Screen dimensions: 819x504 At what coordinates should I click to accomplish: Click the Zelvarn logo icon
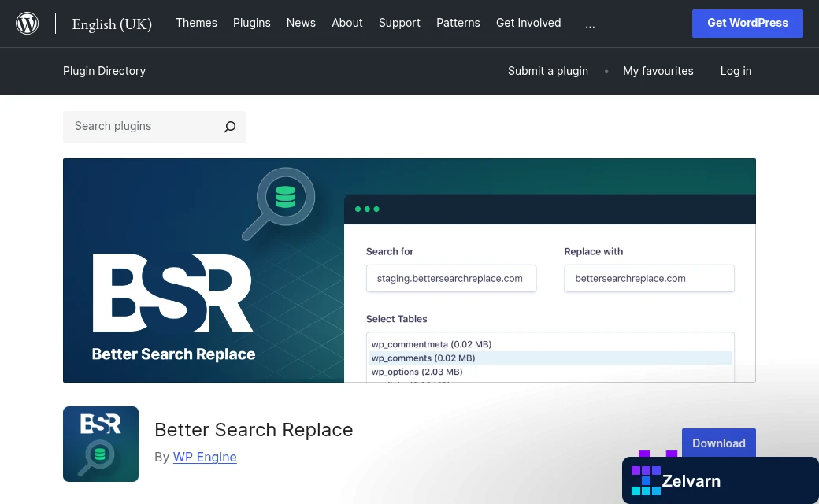click(646, 480)
